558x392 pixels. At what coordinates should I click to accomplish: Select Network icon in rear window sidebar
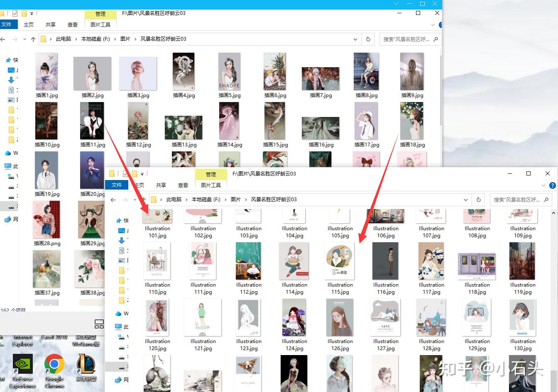pyautogui.click(x=8, y=219)
